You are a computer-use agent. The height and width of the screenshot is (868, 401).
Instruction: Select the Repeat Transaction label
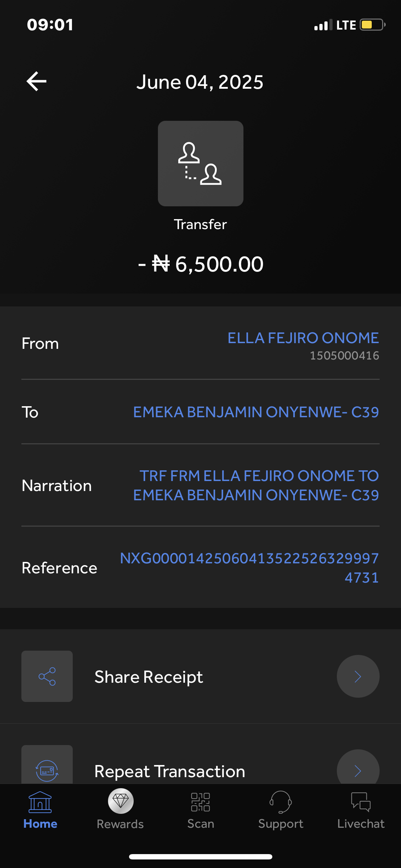[x=170, y=771]
